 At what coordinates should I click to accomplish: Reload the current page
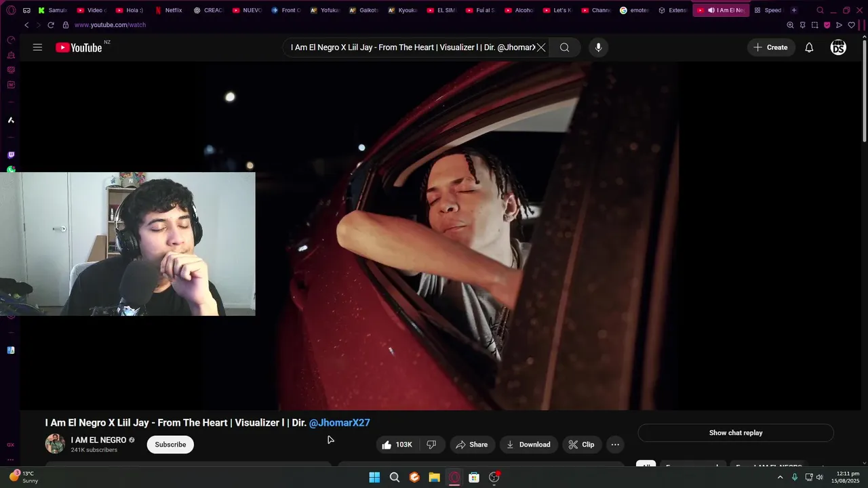[50, 25]
